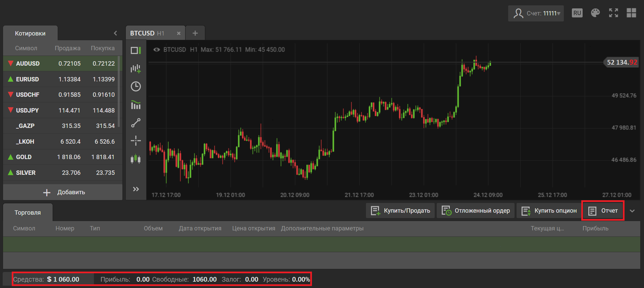Click the AUDUSD sell price 0.72105
Image resolution: width=644 pixels, height=288 pixels.
pyautogui.click(x=69, y=64)
